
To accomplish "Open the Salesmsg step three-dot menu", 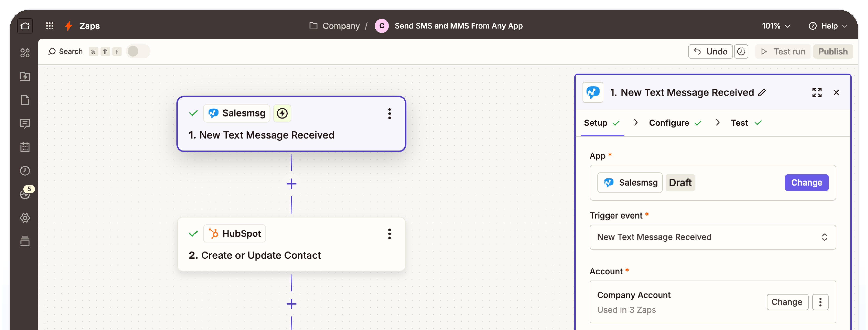I will 390,113.
